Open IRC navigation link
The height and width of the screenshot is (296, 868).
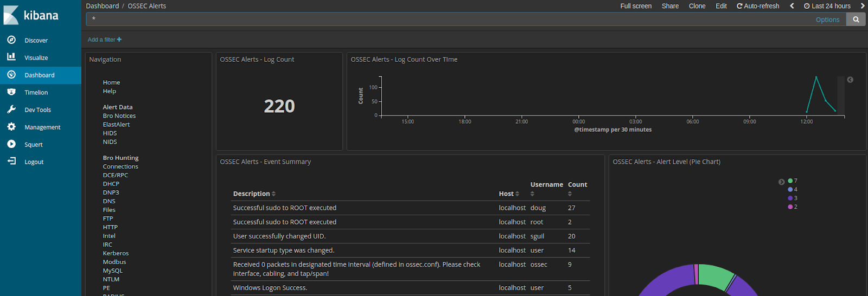(x=107, y=244)
